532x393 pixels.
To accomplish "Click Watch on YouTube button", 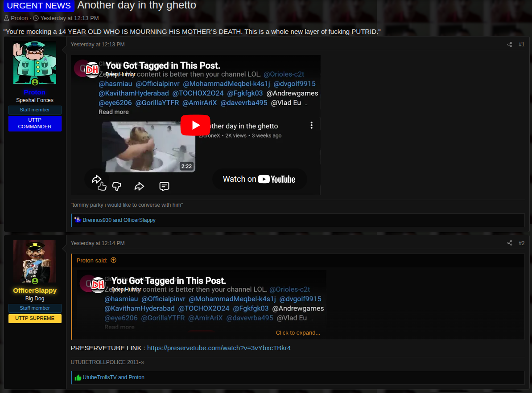I will 259,179.
